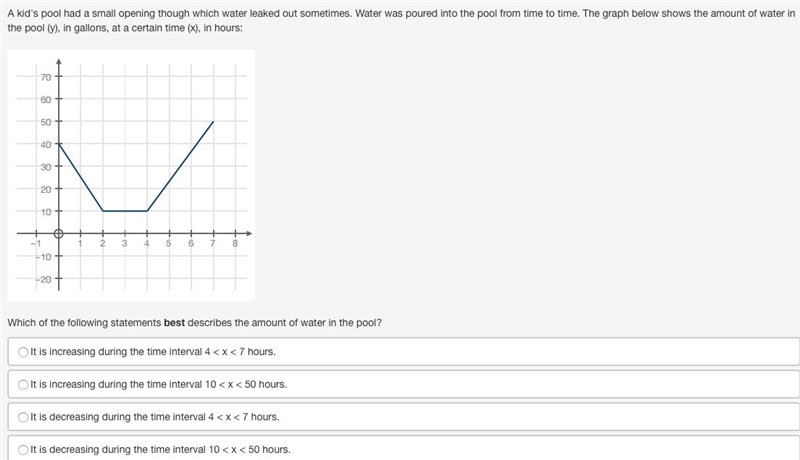Click the x-axis label 8
The width and height of the screenshot is (800, 460).
pyautogui.click(x=235, y=244)
